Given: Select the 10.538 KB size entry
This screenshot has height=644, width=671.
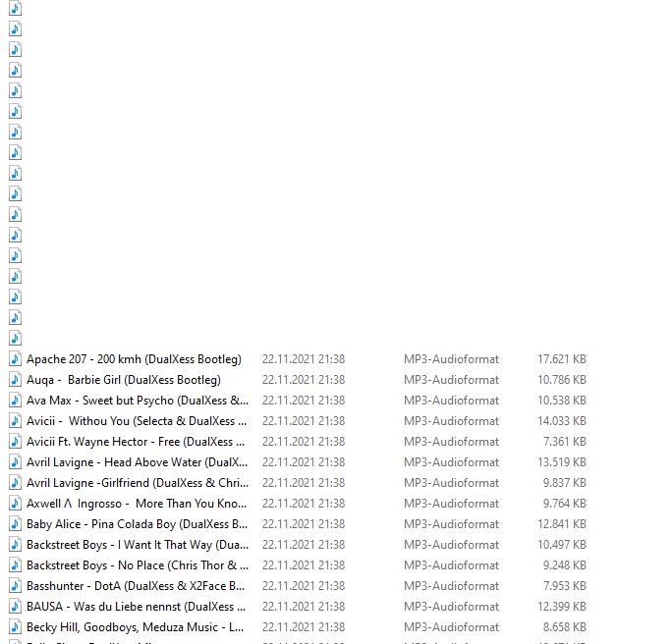Looking at the screenshot, I should [x=562, y=401].
